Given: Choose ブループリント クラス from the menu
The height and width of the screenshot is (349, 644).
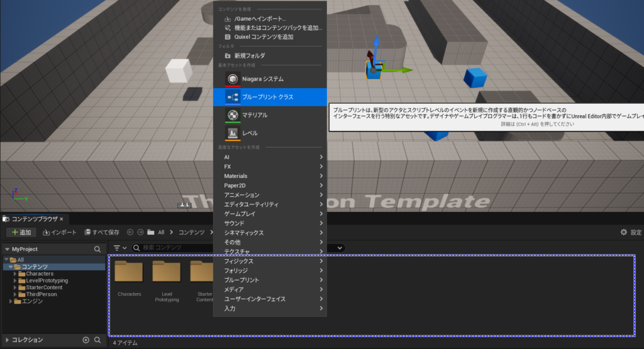Looking at the screenshot, I should (270, 97).
